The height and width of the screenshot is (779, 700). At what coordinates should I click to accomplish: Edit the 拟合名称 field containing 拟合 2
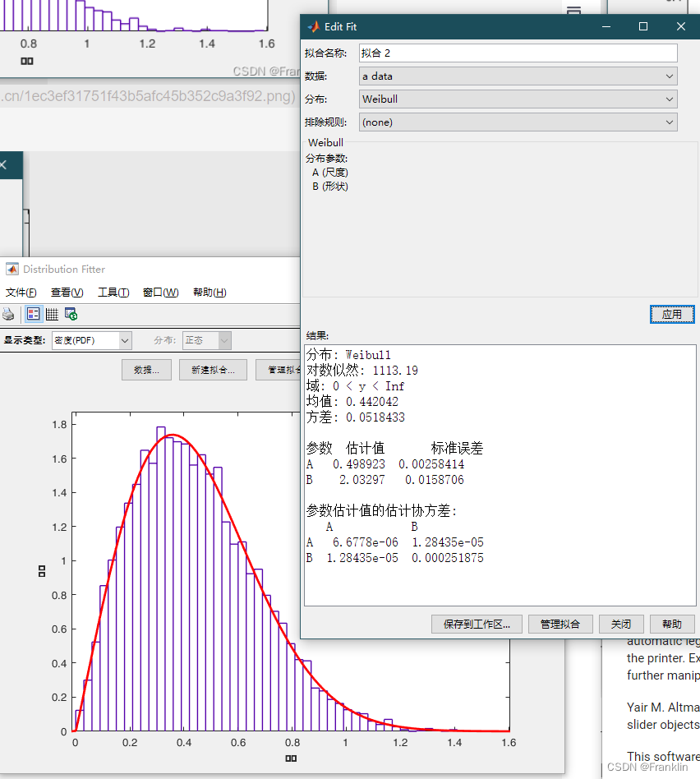(518, 53)
